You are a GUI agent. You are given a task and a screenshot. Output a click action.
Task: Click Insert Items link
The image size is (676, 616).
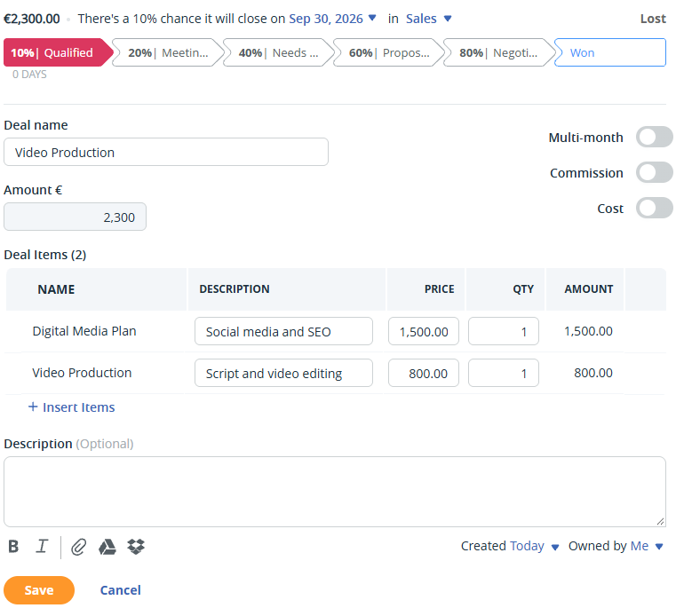pyautogui.click(x=78, y=407)
